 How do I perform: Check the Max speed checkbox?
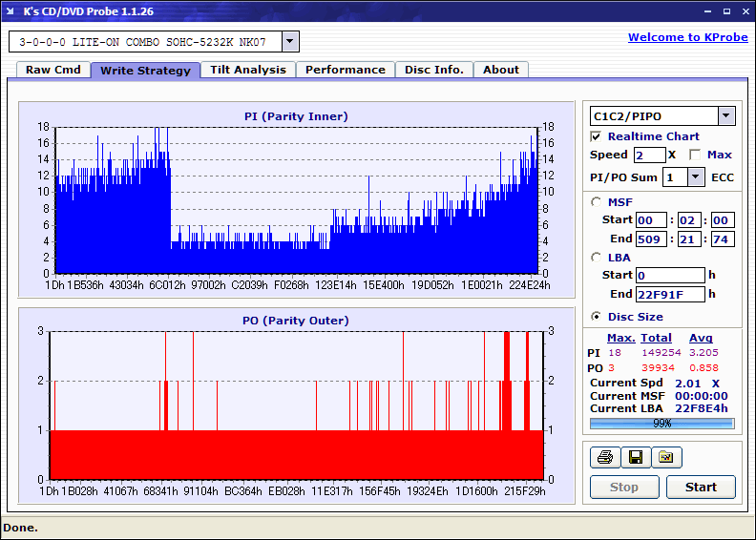[x=695, y=155]
